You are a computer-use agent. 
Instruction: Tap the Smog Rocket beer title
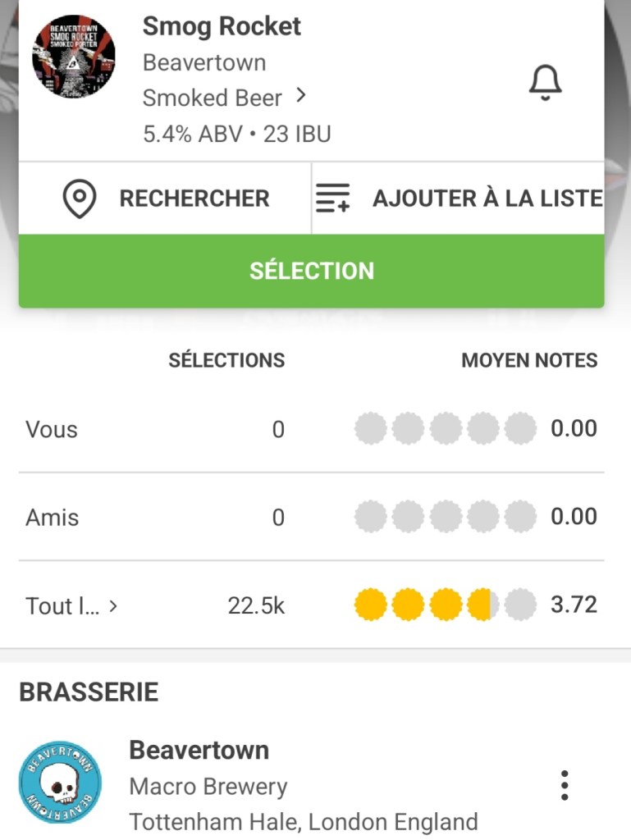pyautogui.click(x=222, y=26)
